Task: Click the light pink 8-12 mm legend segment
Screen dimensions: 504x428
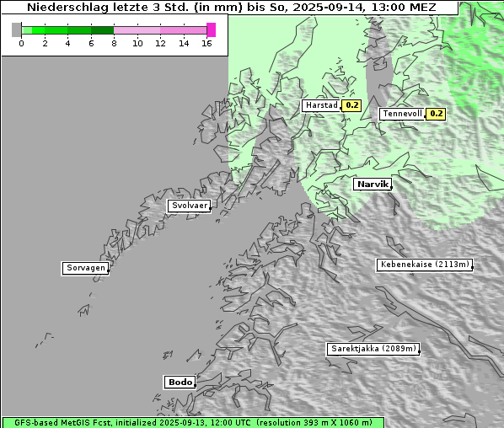Action: (x=137, y=30)
